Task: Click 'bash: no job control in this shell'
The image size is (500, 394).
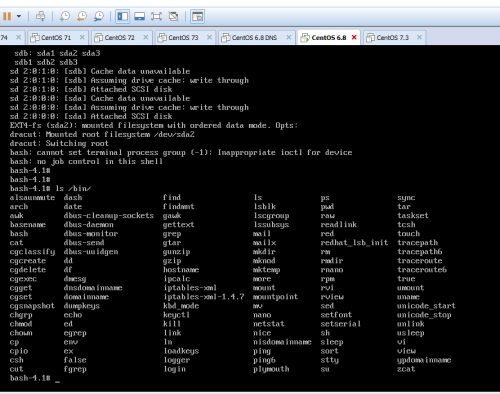Action: click(x=86, y=161)
